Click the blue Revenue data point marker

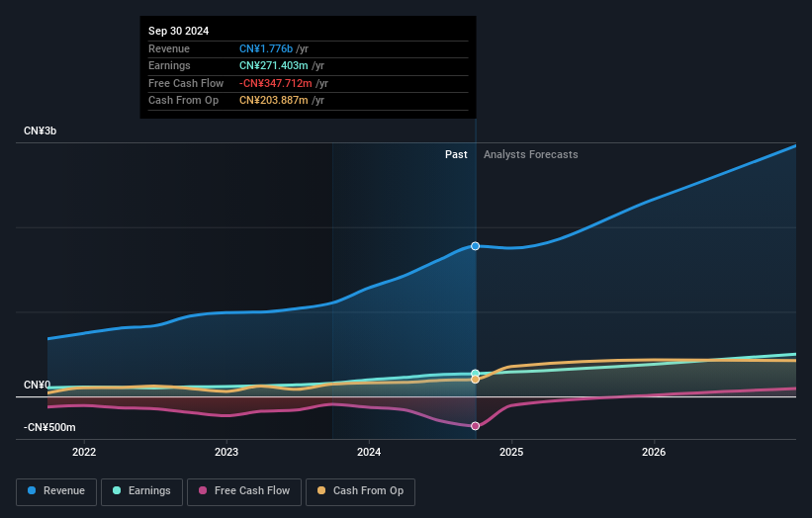coord(475,246)
